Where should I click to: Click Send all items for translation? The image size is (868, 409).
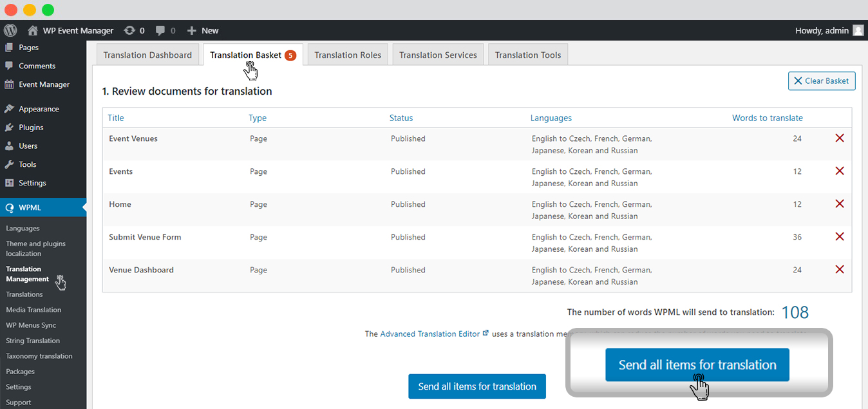tap(477, 386)
